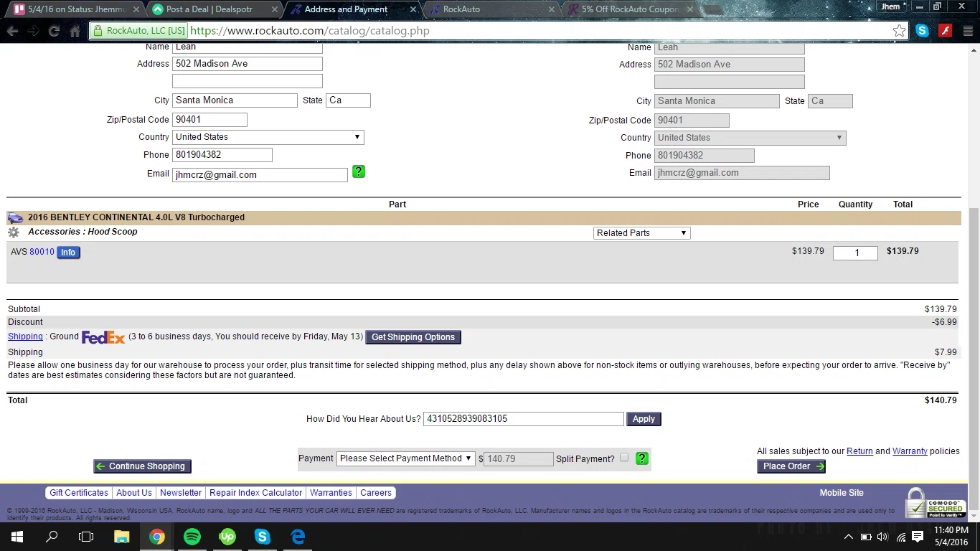Click the green help icon beside Email

point(359,171)
